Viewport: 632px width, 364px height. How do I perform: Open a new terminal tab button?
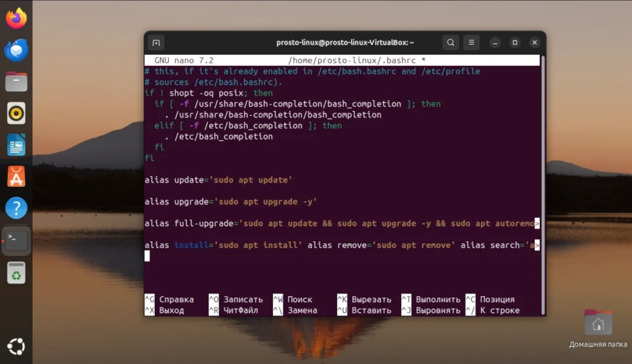[156, 43]
